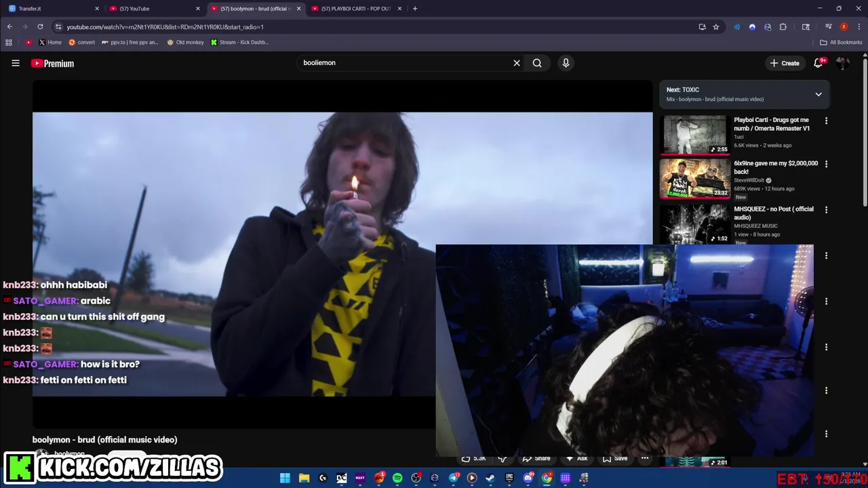
Task: Close the Transfer.it tab
Action: 97,9
